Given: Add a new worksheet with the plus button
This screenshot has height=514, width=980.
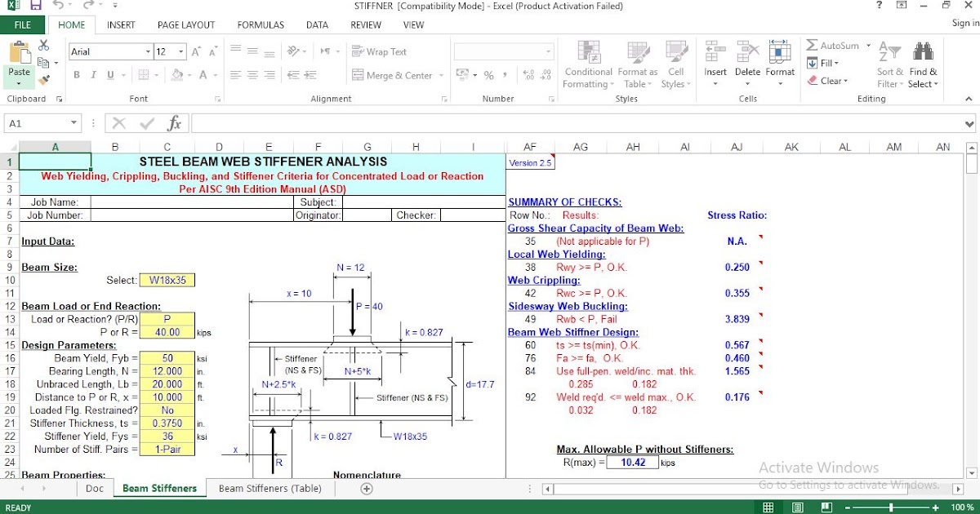Looking at the screenshot, I should click(x=366, y=488).
